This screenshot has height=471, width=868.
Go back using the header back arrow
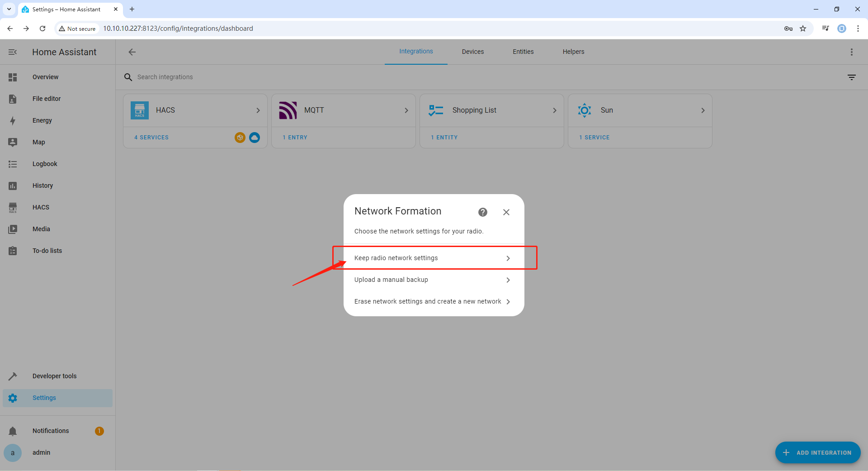132,52
